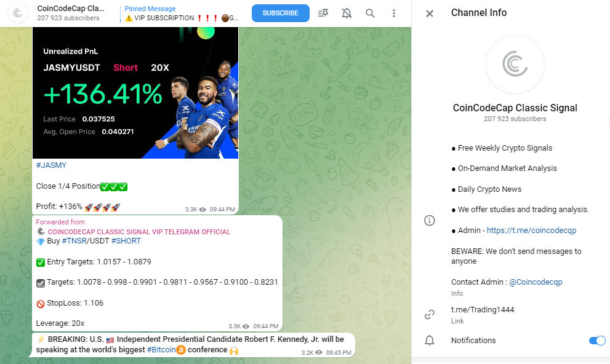Open channel search with magnifier icon
610x364 pixels.
[x=370, y=13]
